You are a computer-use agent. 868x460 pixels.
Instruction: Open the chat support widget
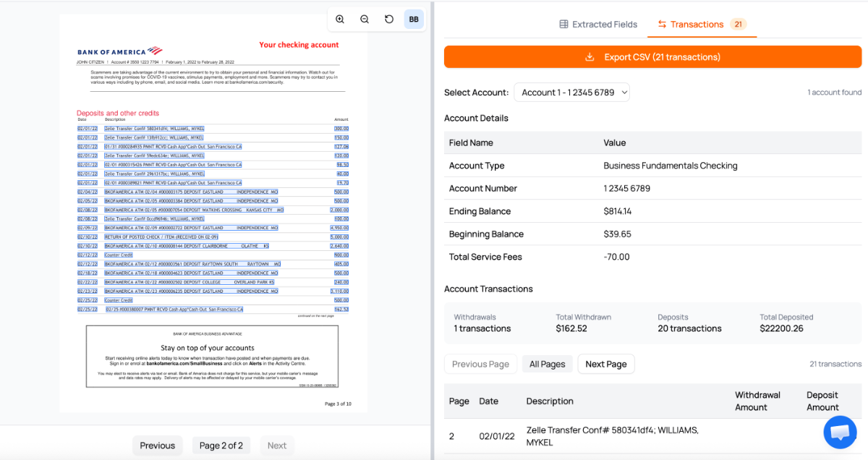(x=839, y=432)
